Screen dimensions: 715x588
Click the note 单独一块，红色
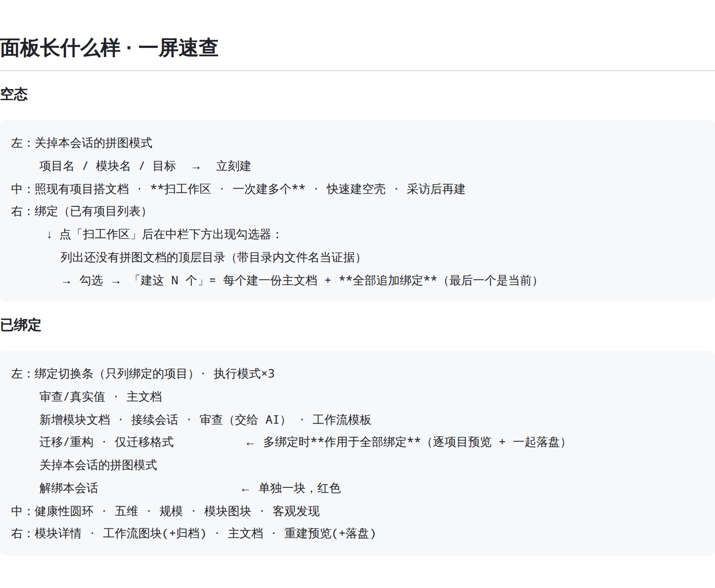point(300,488)
